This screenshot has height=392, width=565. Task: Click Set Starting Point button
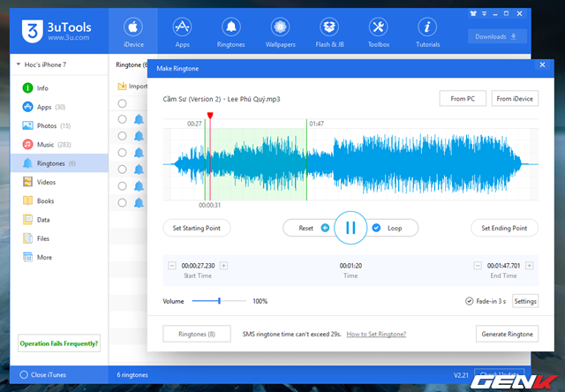coord(196,228)
